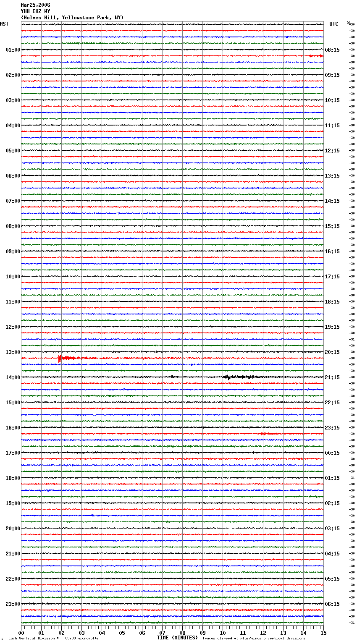357x644 pixels.
Task: Click the '(Holmes Hill, Yellowstone Park, WY)' title
Action: pos(72,18)
